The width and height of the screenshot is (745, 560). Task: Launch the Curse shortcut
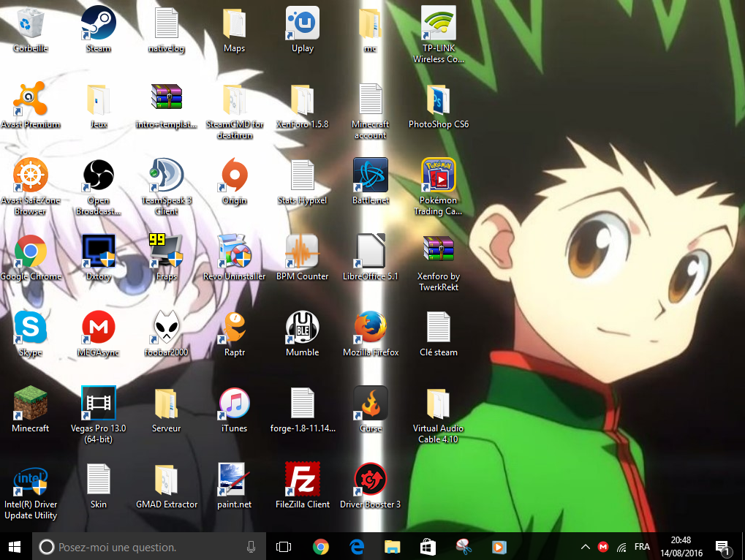point(371,403)
